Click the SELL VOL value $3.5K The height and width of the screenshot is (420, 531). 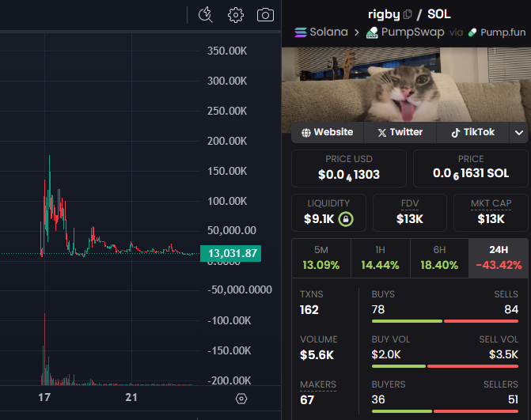pos(503,354)
